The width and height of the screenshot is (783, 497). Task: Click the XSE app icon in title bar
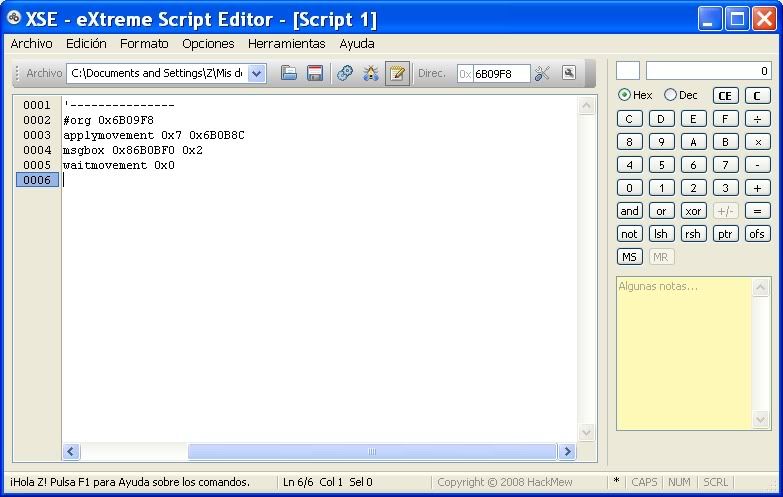(13, 18)
